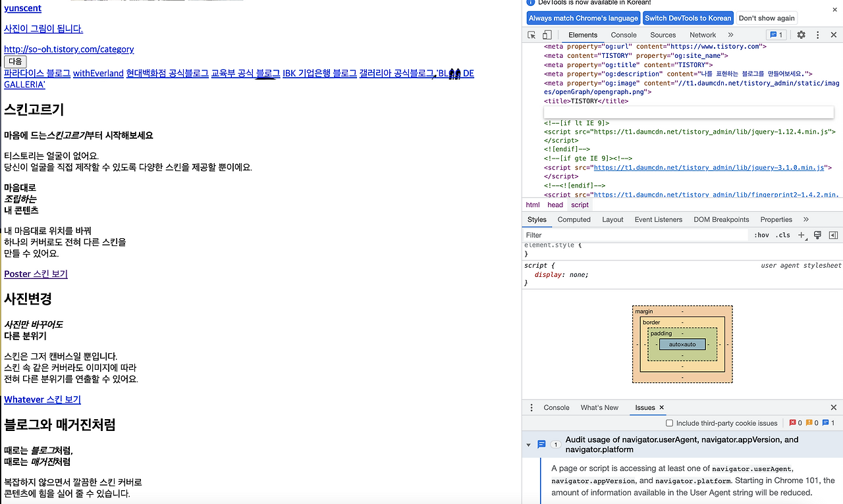
Task: Open the IBK 기업은행 블로그 link
Action: pos(319,73)
